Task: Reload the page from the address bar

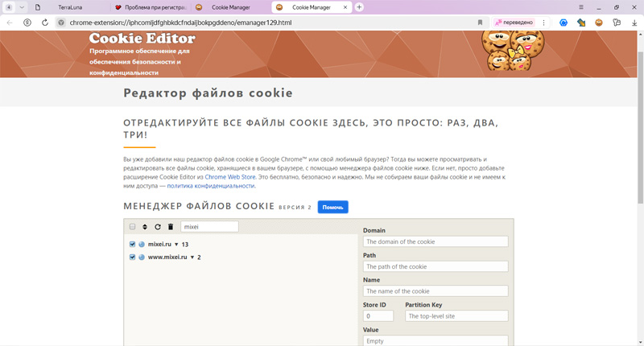Action: tap(45, 23)
